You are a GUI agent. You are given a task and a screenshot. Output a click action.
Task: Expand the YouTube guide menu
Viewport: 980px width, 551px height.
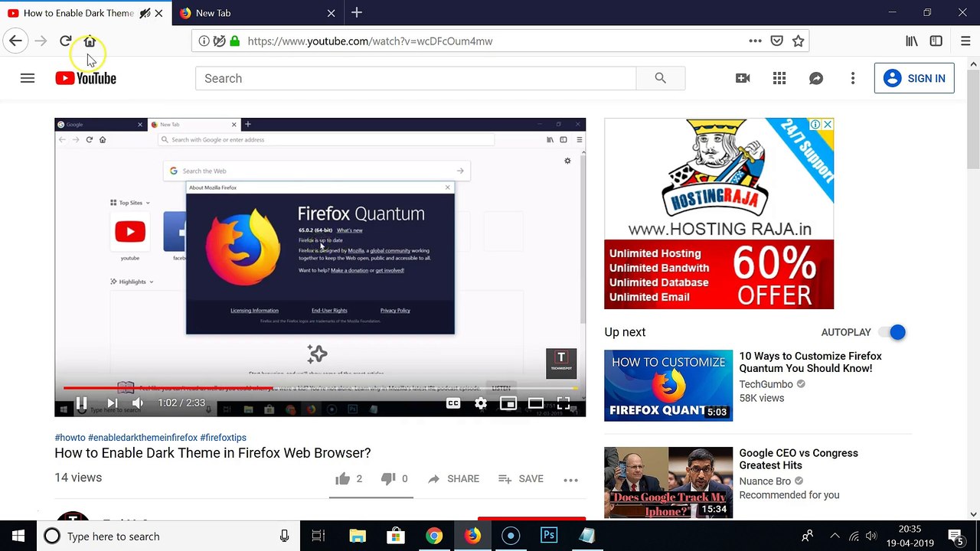[28, 78]
